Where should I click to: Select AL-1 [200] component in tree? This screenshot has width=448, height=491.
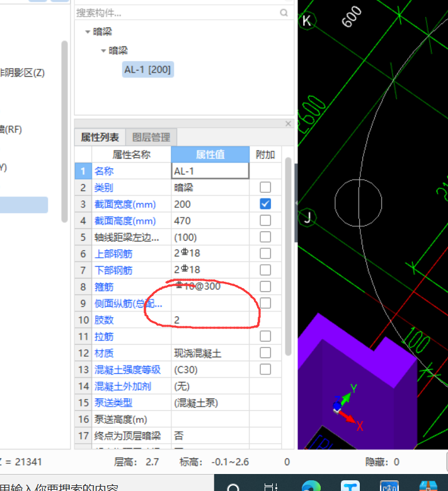pos(148,69)
